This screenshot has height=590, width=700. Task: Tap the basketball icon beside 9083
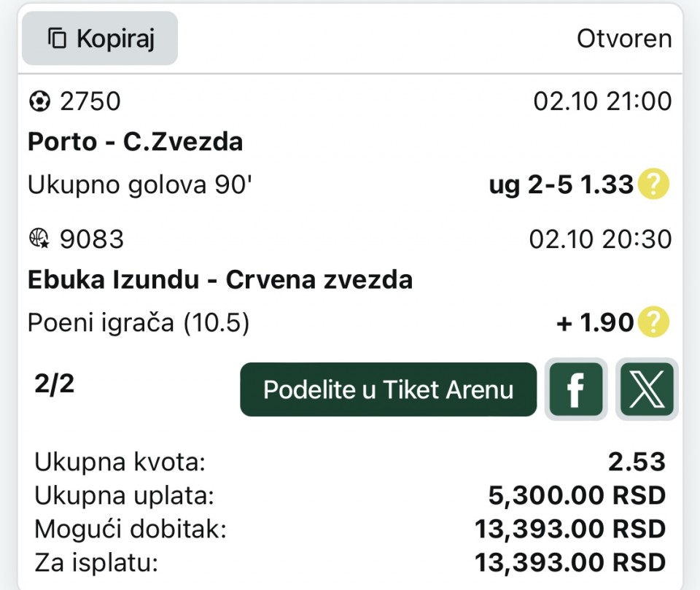coord(38,239)
